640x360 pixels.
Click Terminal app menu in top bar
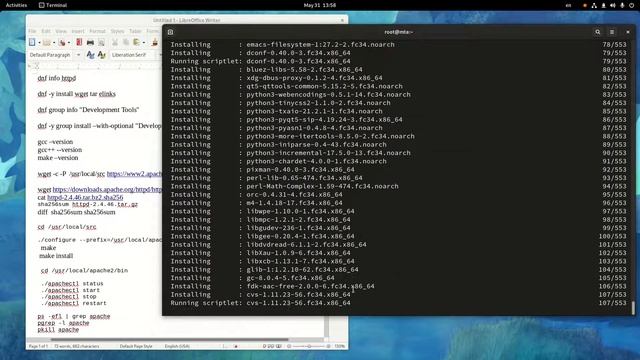click(53, 5)
